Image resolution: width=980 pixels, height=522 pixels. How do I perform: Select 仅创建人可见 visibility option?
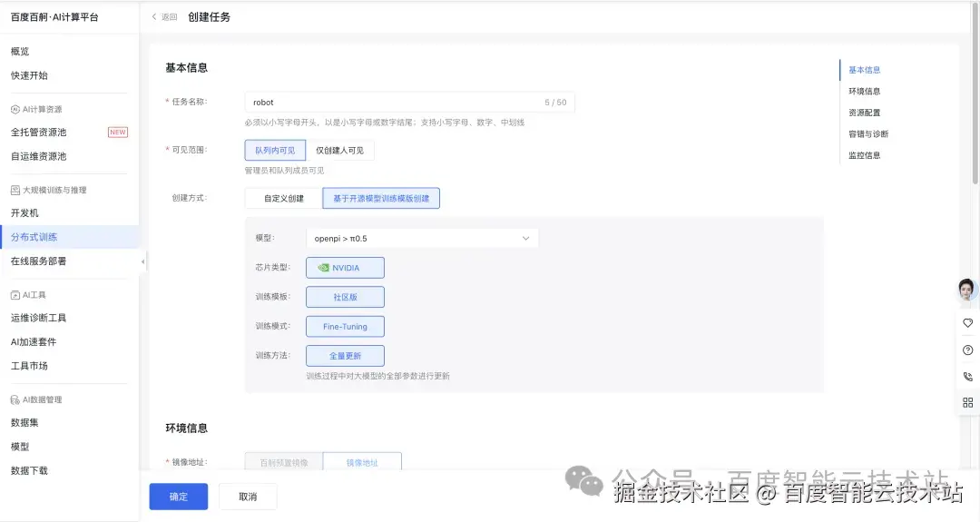click(339, 150)
